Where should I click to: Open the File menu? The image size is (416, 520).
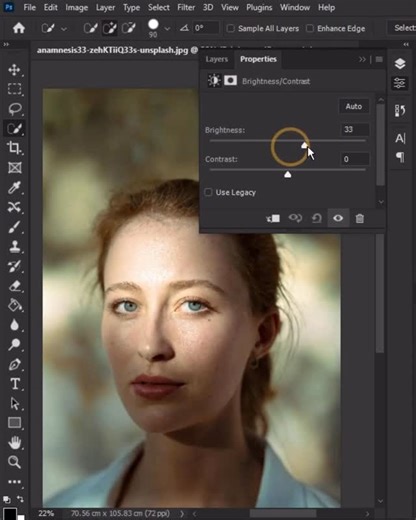point(30,7)
